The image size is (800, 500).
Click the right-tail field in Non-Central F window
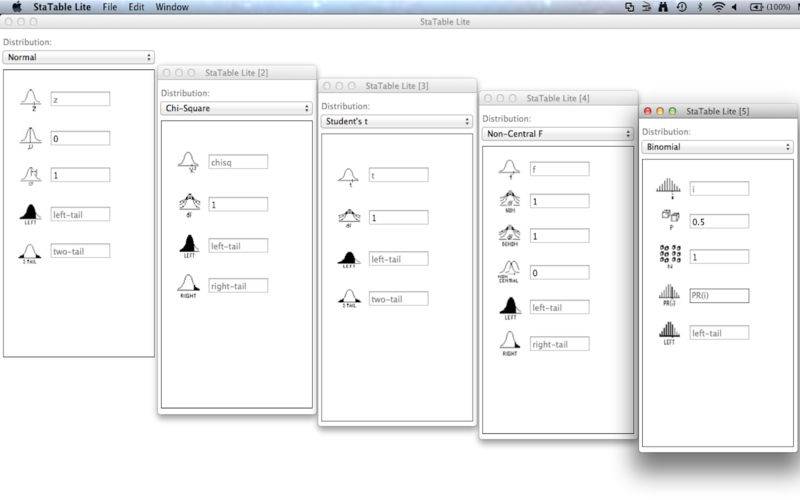pos(560,344)
